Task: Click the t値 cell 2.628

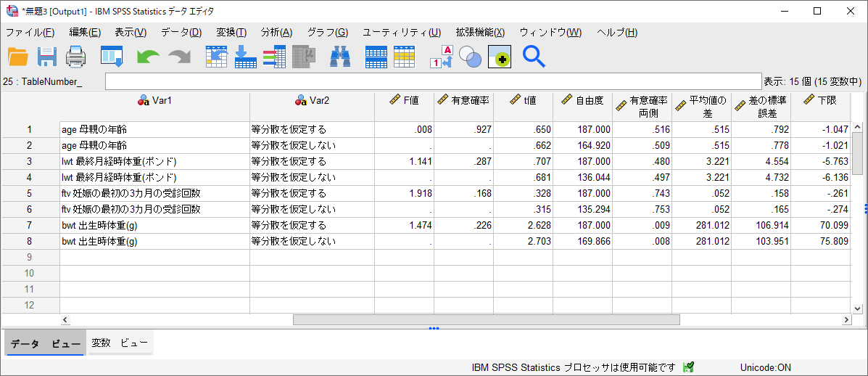Action: 523,225
